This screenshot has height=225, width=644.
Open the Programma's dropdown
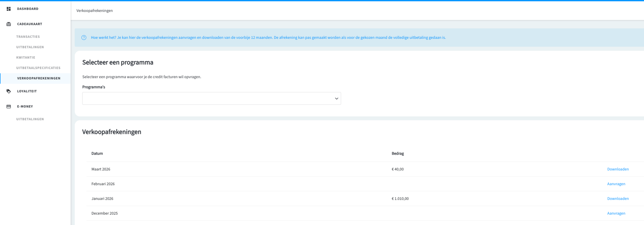coord(211,98)
